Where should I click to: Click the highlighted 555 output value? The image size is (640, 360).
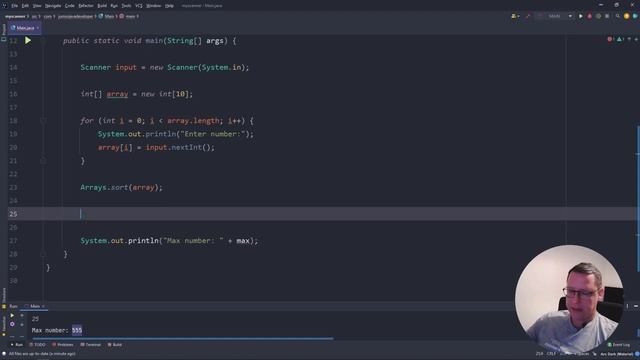click(77, 330)
